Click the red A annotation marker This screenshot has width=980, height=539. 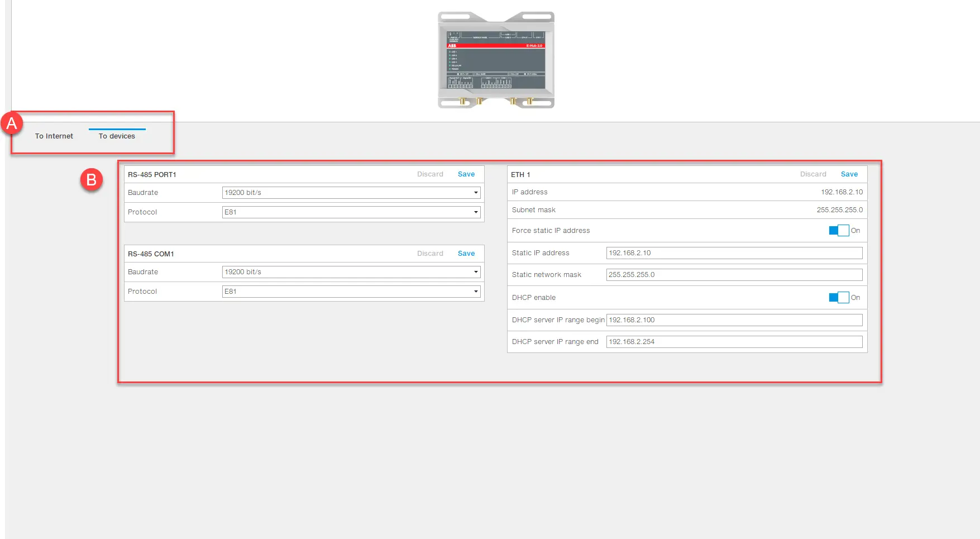pyautogui.click(x=12, y=123)
